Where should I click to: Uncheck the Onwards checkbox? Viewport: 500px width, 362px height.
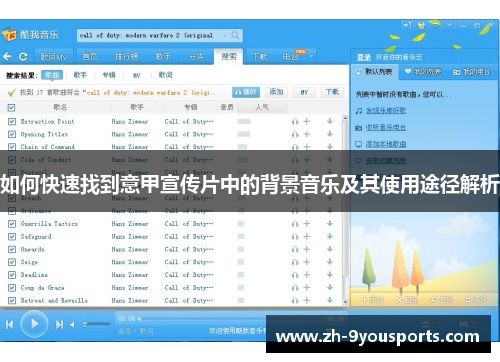coord(12,249)
